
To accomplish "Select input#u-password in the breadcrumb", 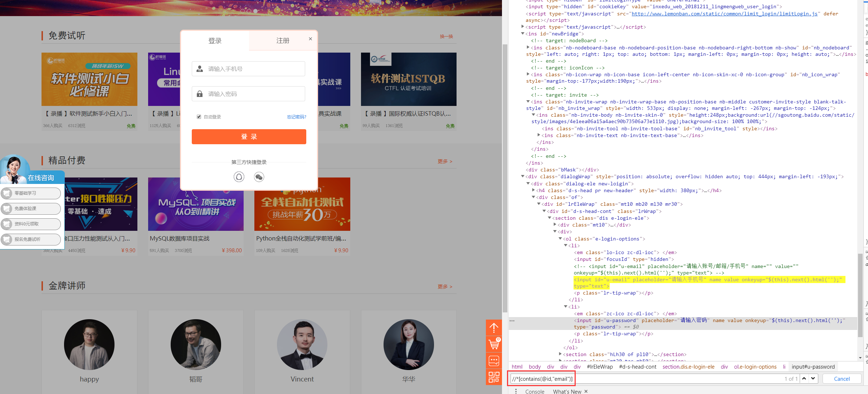I will [813, 366].
